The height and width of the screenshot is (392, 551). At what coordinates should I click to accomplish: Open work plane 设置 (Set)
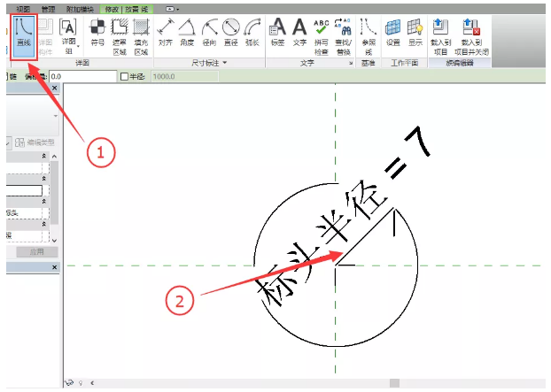pyautogui.click(x=392, y=33)
